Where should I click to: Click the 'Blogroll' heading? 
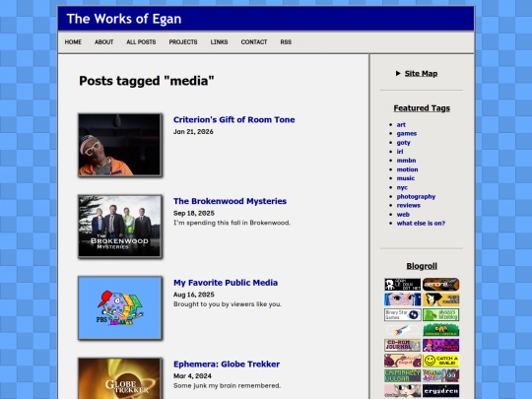tap(422, 266)
